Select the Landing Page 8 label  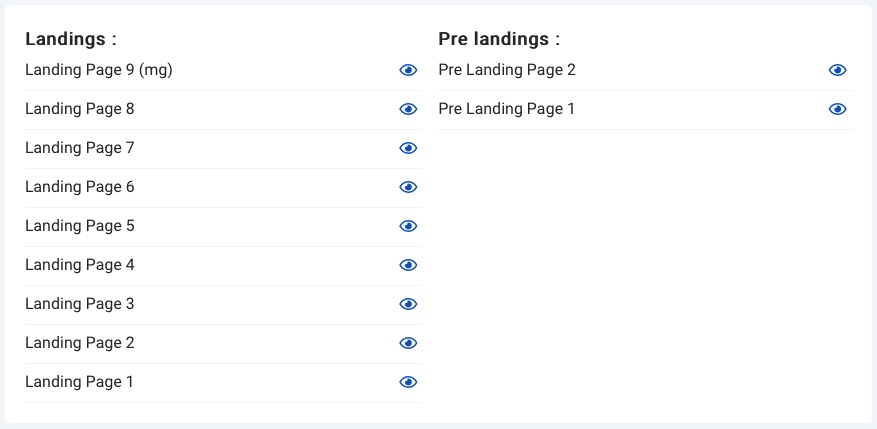coord(79,109)
